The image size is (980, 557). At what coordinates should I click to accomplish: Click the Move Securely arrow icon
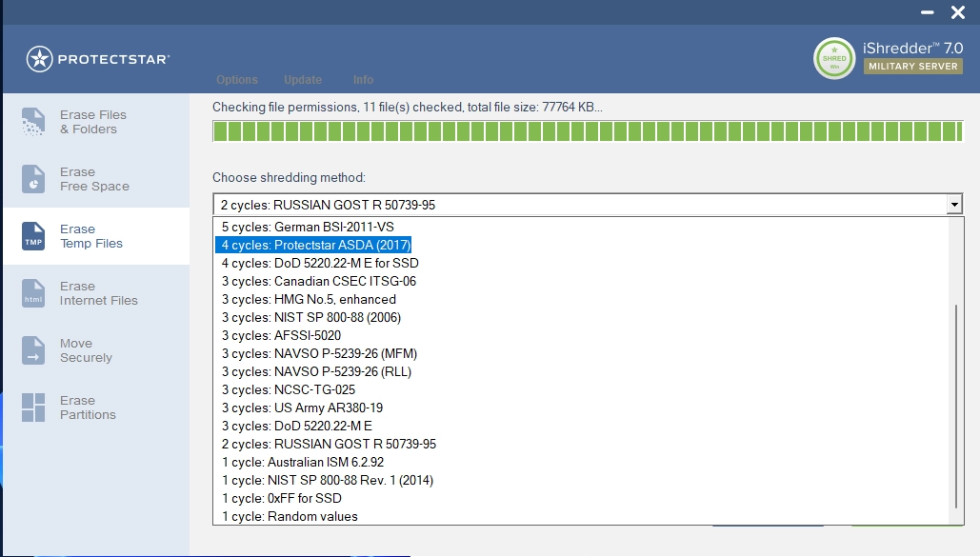pos(33,350)
